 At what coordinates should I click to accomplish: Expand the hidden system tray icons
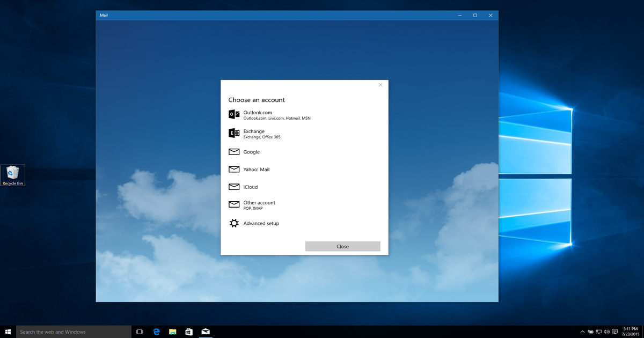tap(582, 332)
